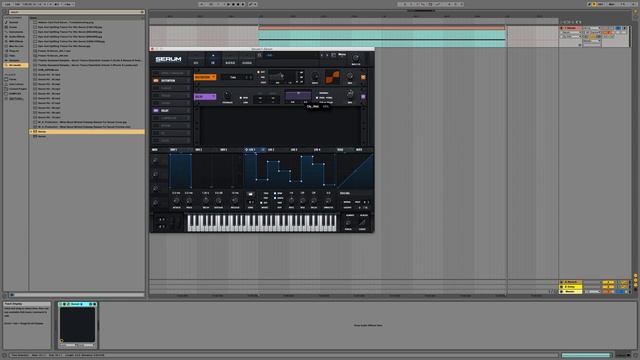This screenshot has height=360, width=640.
Task: Click the Serum on-screen piano keyboard
Action: click(262, 223)
